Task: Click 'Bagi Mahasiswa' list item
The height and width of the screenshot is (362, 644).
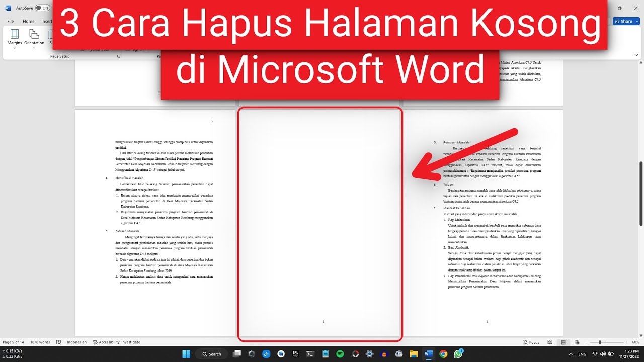Action: 459,220
